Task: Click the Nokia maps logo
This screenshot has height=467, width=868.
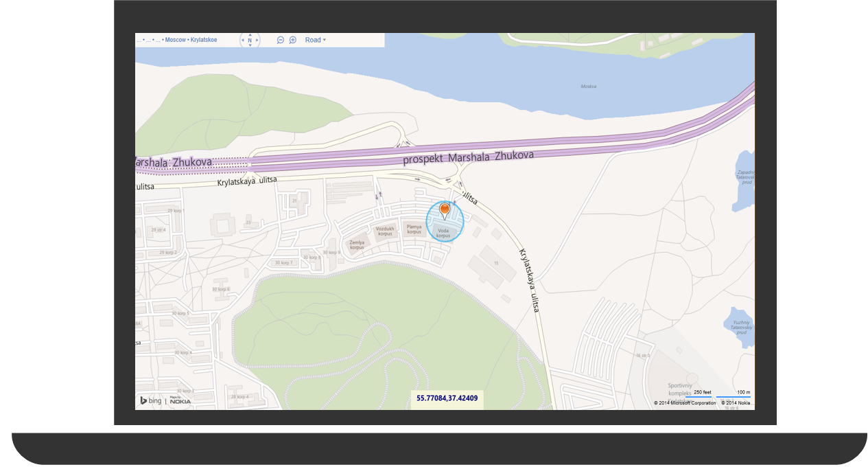Action: coord(180,400)
